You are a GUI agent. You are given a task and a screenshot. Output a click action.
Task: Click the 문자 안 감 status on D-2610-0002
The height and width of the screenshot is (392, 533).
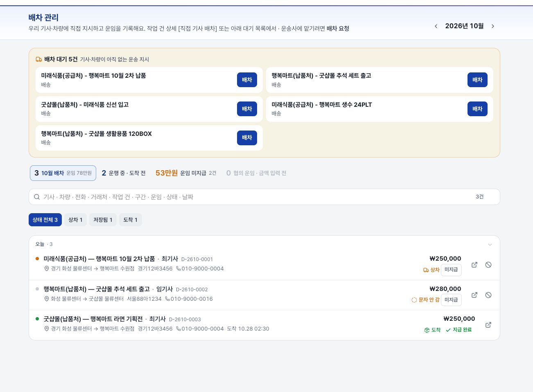pyautogui.click(x=425, y=300)
